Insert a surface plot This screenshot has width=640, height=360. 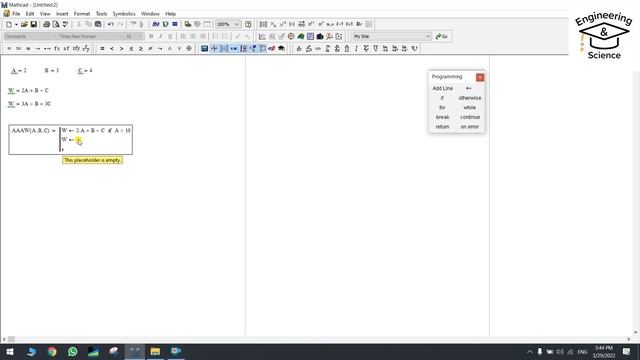[x=301, y=36]
